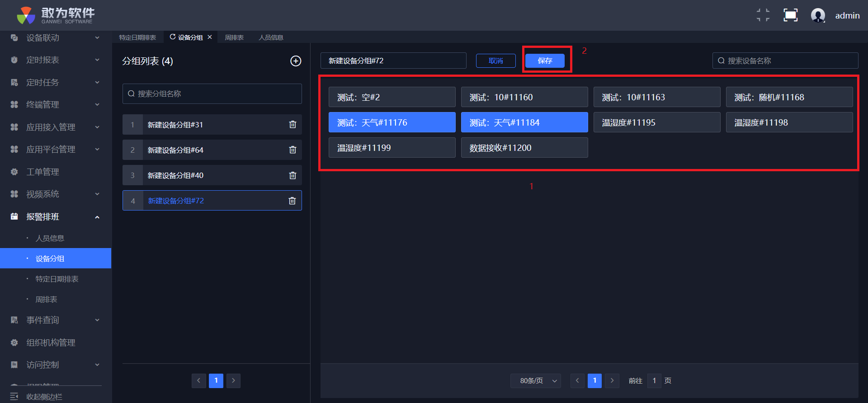Open the 80条/页 page size dropdown
Viewport: 868px width, 403px height.
[x=536, y=381]
